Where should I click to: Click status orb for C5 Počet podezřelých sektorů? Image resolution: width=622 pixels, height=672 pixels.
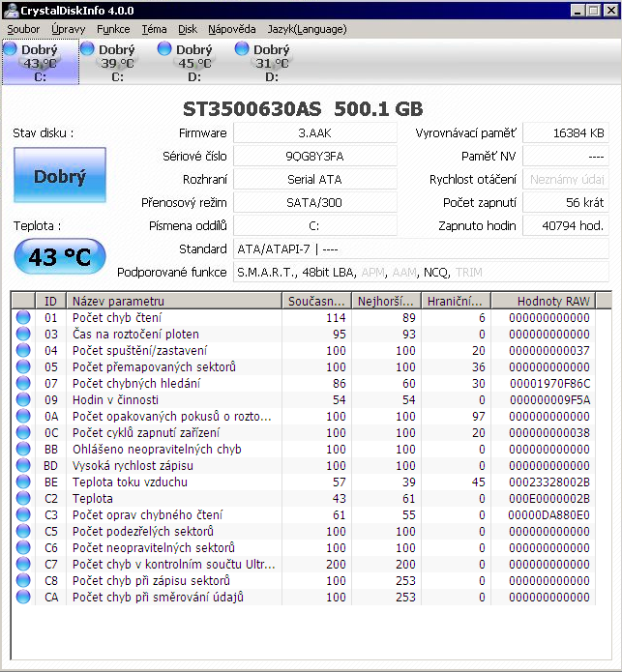[23, 531]
